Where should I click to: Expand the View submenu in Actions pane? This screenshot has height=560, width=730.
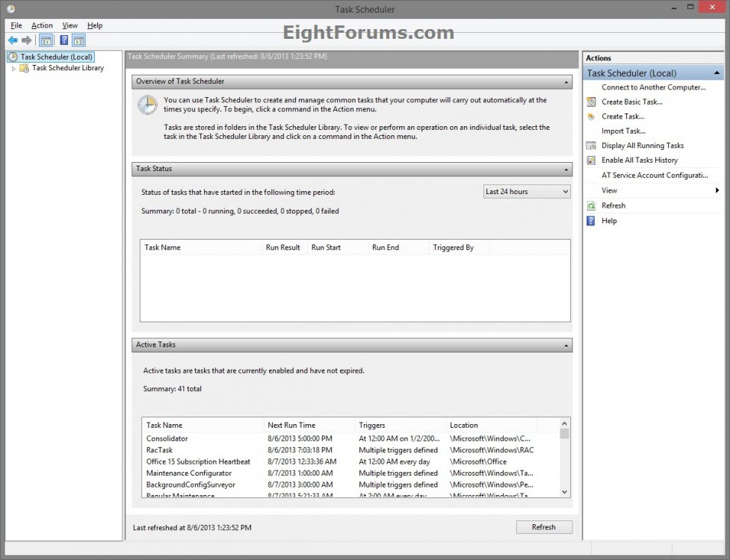pyautogui.click(x=717, y=190)
